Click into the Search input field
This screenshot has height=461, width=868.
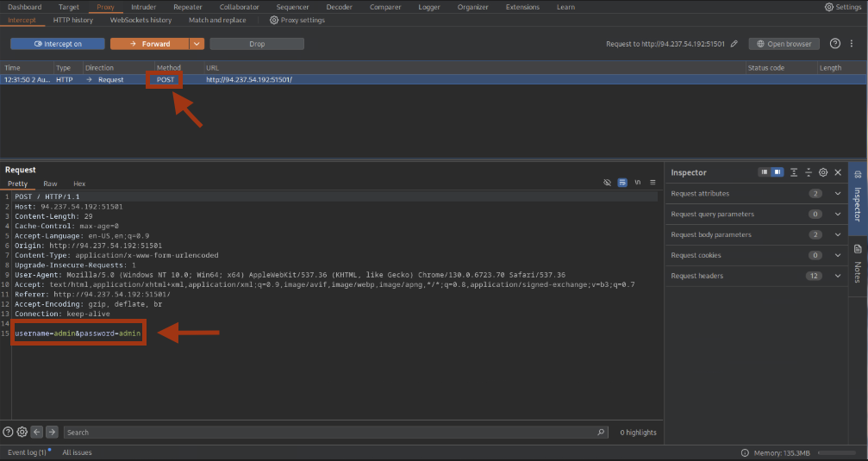335,433
